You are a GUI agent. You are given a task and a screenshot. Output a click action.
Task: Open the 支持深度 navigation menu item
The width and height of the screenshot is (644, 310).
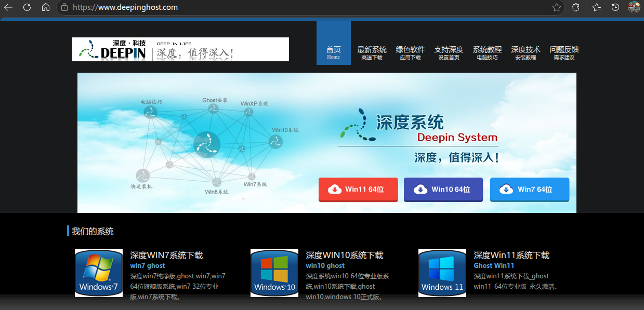(449, 52)
